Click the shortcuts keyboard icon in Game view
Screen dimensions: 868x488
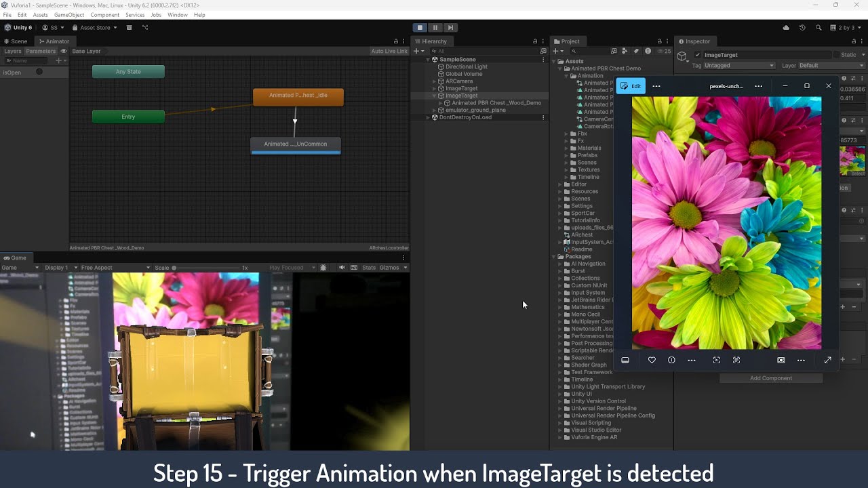(x=354, y=268)
